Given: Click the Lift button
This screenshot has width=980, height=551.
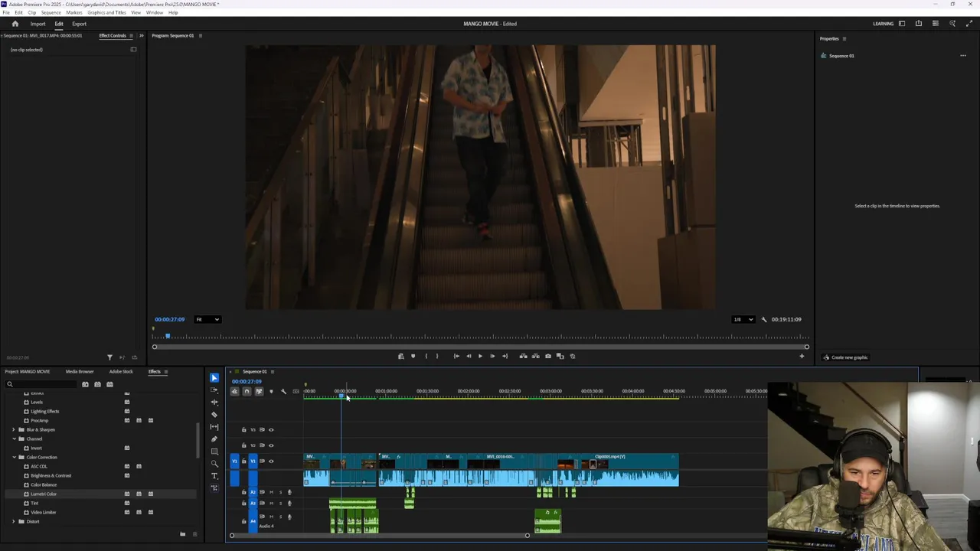Looking at the screenshot, I should pos(524,356).
